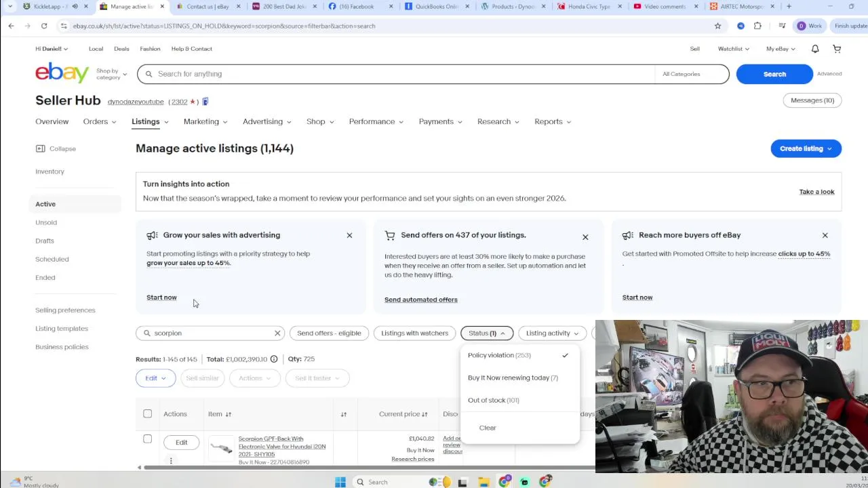The width and height of the screenshot is (868, 488).
Task: Reload the page with the refresh icon
Action: click(44, 26)
